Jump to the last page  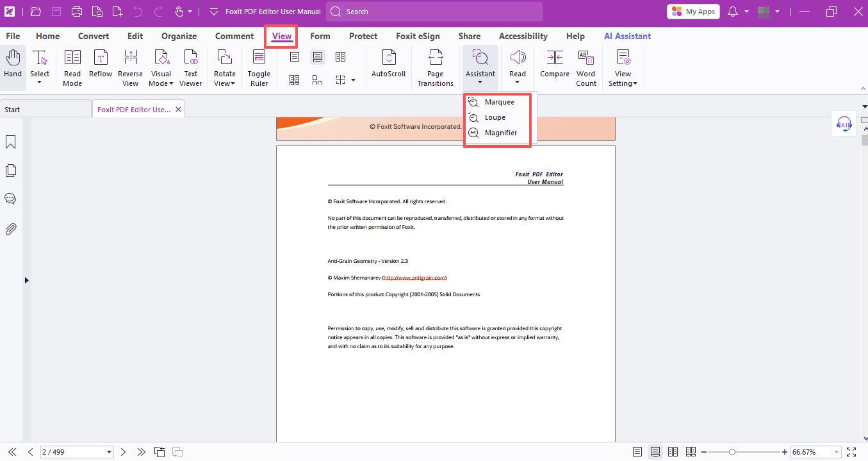[x=142, y=452]
